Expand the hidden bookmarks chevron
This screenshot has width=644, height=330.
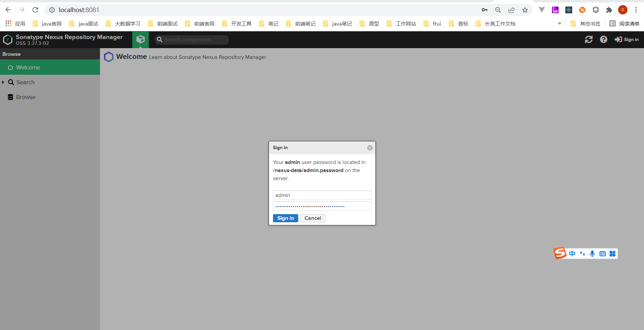[559, 24]
